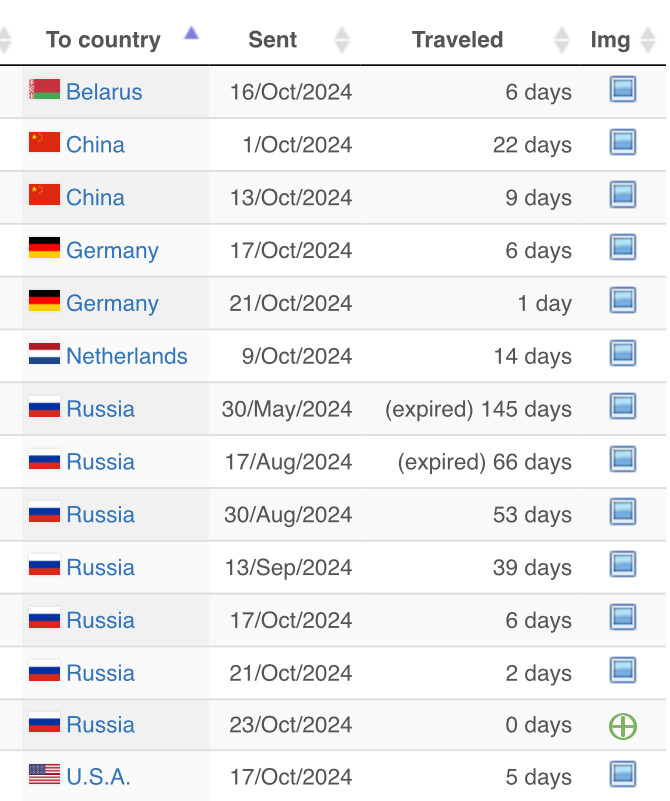View image of China postcard sent 1/Oct/2024

622,143
